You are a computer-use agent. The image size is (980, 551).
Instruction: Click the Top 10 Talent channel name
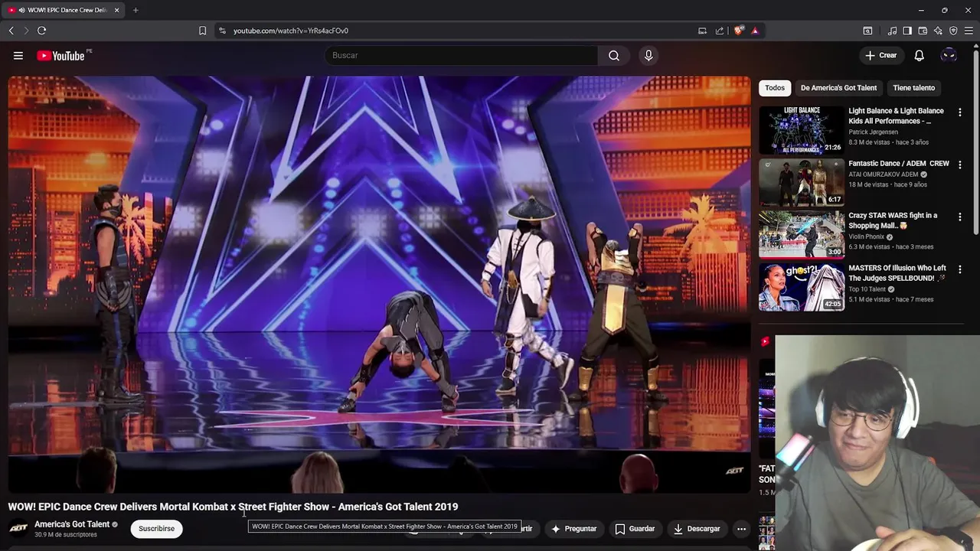point(867,289)
